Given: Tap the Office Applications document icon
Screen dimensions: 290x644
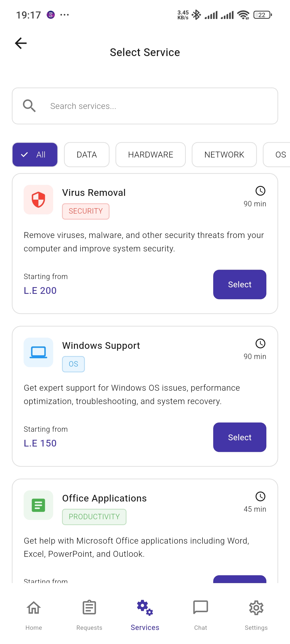Looking at the screenshot, I should pos(38,505).
